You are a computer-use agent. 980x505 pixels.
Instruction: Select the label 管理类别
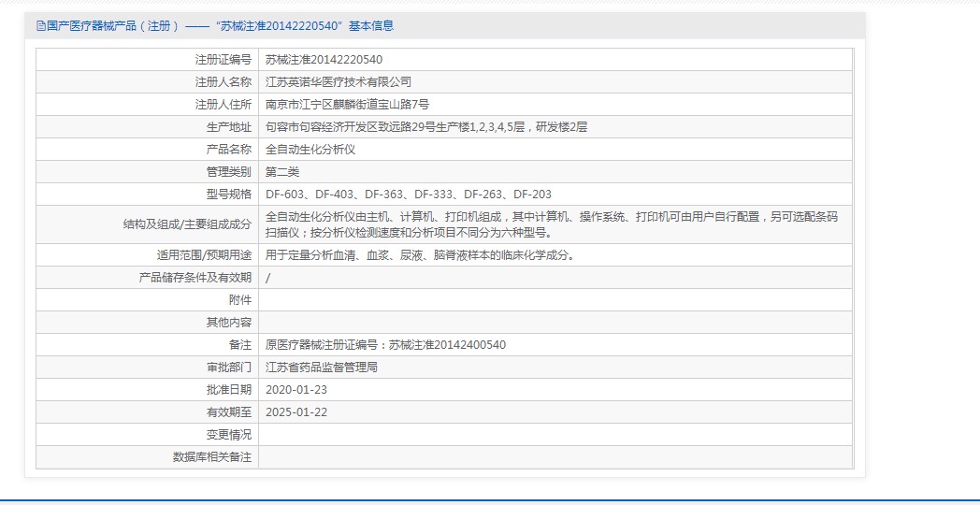(229, 172)
